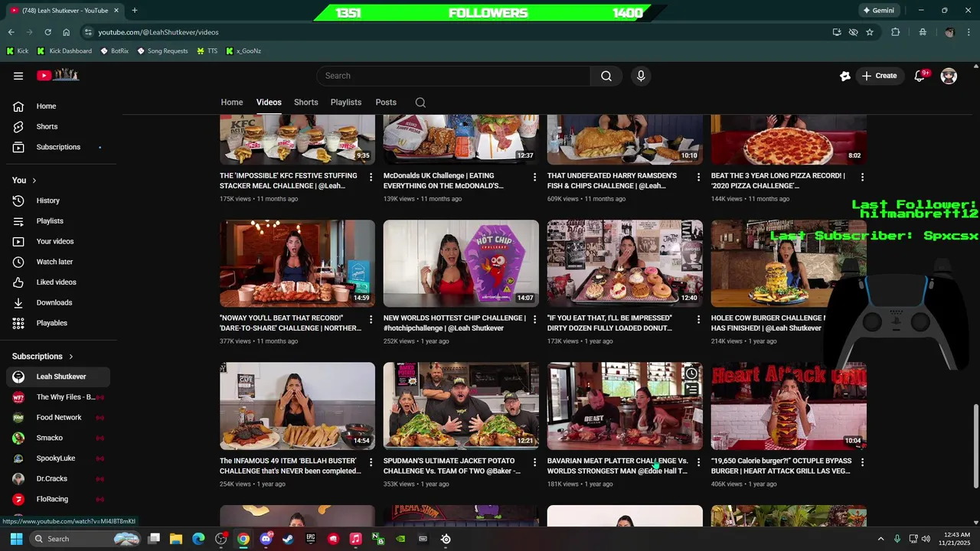Viewport: 980px width, 551px height.
Task: Start voice search with microphone icon
Action: [x=641, y=76]
